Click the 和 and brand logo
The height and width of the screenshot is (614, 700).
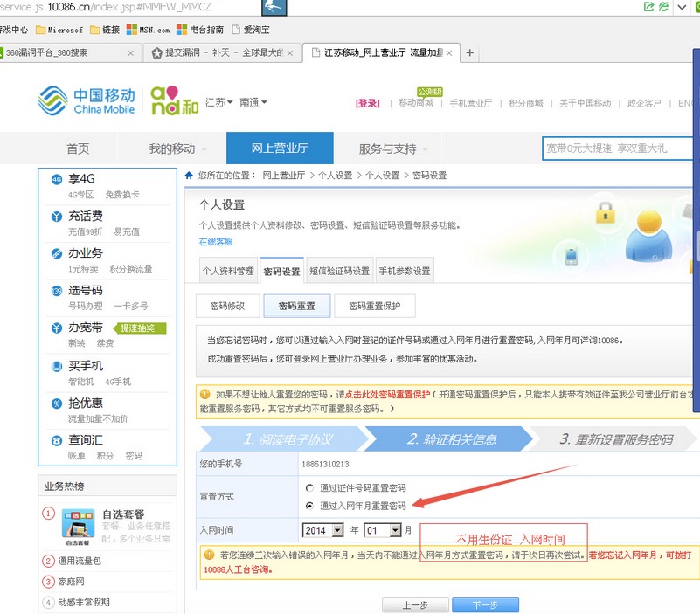pyautogui.click(x=175, y=100)
